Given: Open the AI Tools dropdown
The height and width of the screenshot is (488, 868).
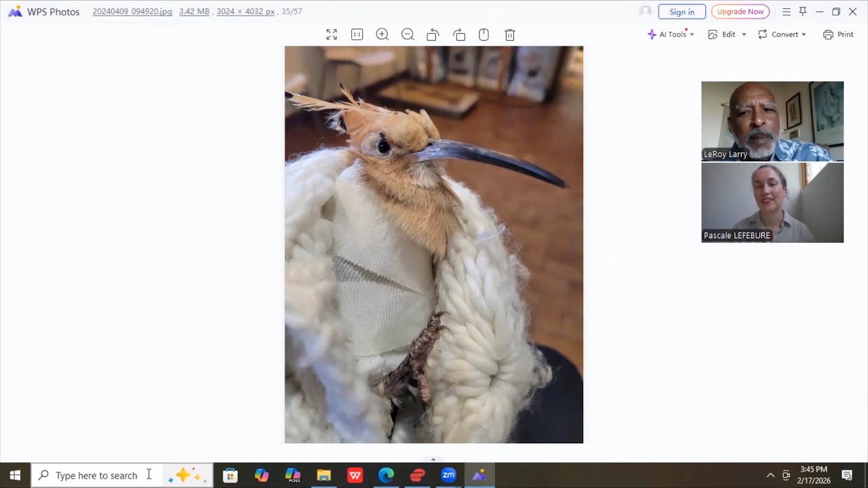Looking at the screenshot, I should click(671, 35).
